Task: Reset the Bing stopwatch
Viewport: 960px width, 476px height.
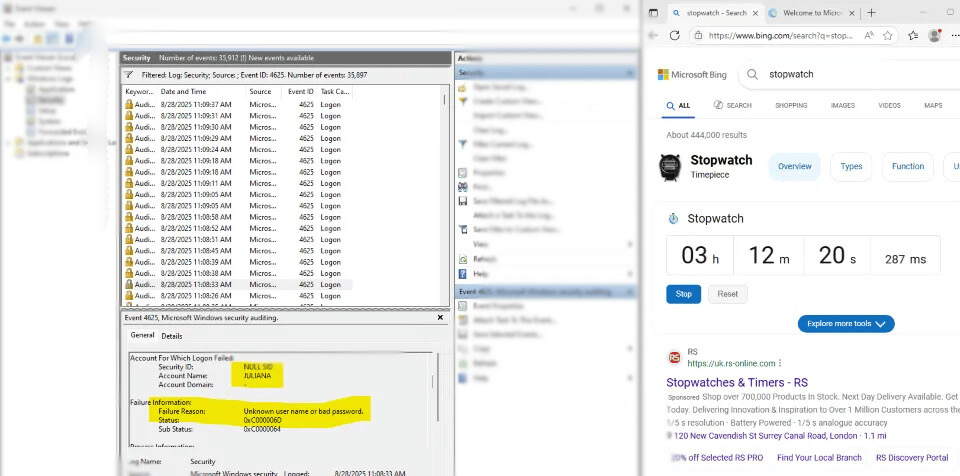Action: [x=727, y=294]
